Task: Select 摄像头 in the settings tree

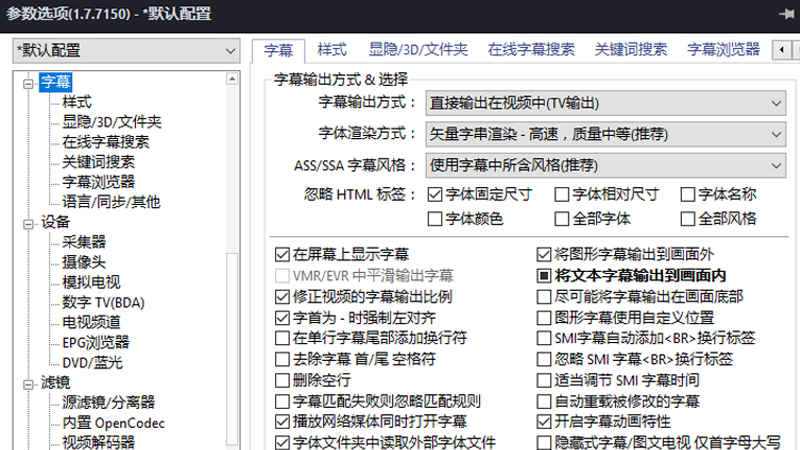Action: point(84,262)
